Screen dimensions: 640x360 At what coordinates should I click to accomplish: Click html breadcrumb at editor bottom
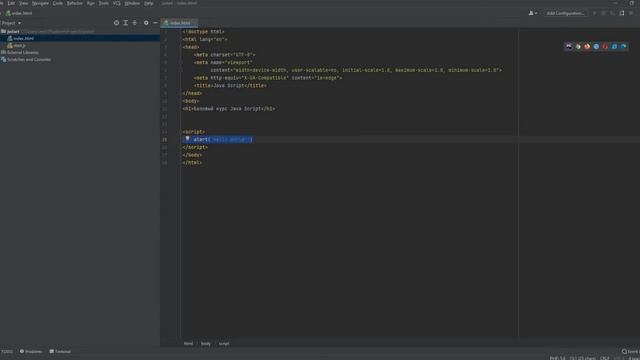click(188, 344)
